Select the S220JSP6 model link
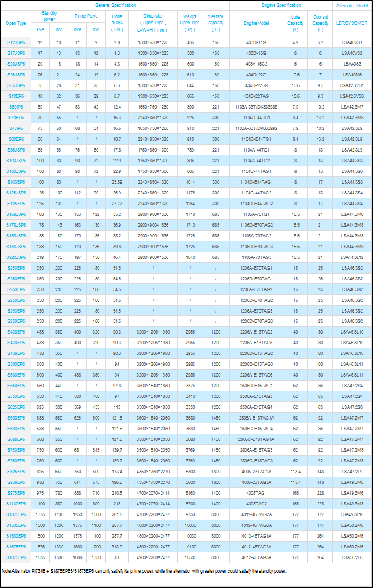Image resolution: width=373 pixels, height=588 pixels. [x=16, y=257]
